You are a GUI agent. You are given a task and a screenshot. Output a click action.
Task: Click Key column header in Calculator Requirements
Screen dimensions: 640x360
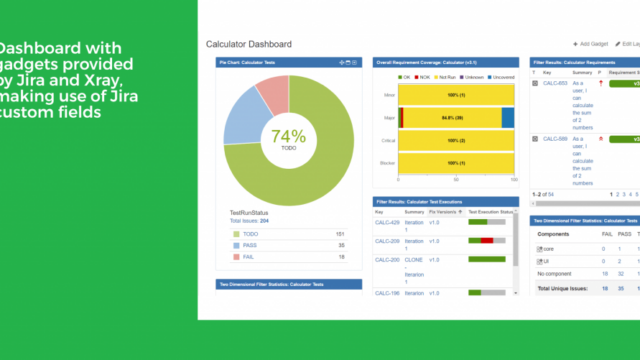(x=547, y=73)
